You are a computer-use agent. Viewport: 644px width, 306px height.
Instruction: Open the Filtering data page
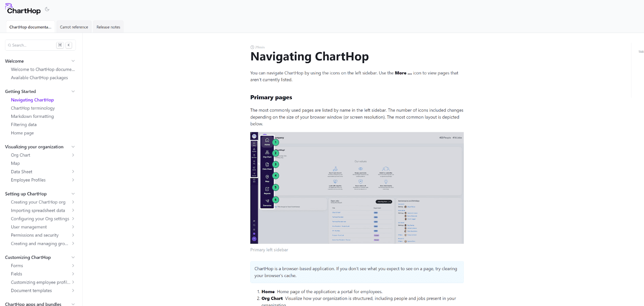coord(24,125)
